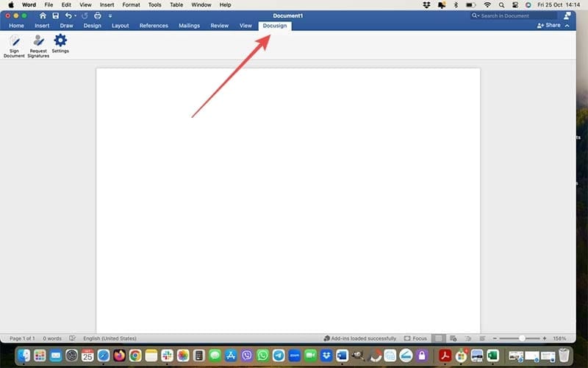Screen dimensions: 588x368
Task: Click the Share button
Action: click(x=549, y=26)
